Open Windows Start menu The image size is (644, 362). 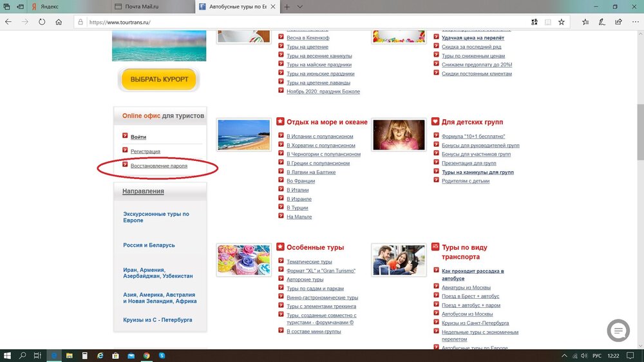click(x=8, y=355)
